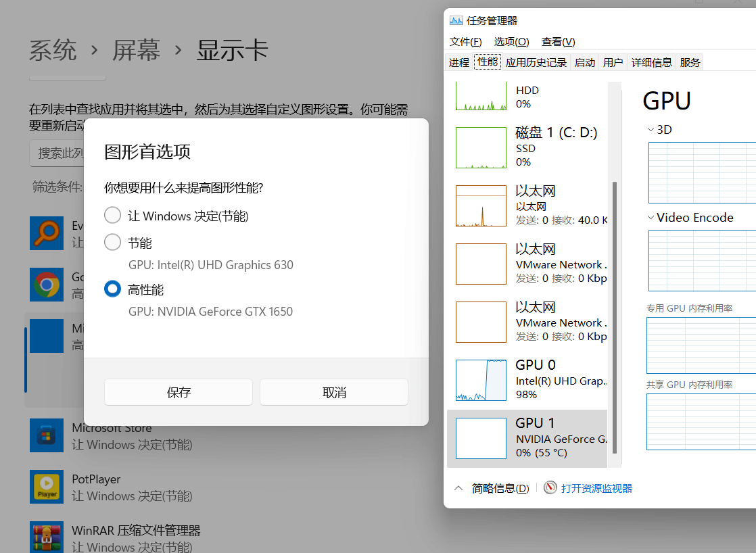This screenshot has width=756, height=553.
Task: Click the Task Manager title bar icon
Action: 456,20
